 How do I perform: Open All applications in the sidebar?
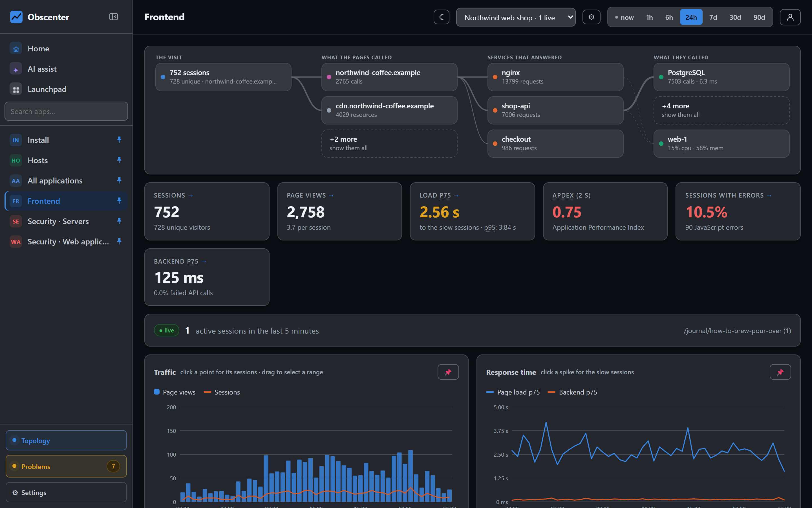[x=67, y=181]
